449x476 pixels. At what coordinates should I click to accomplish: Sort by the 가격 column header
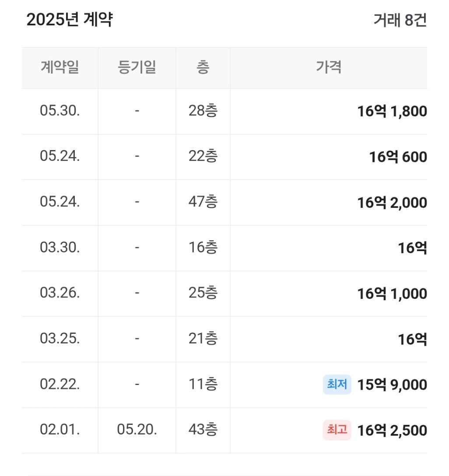(x=329, y=67)
